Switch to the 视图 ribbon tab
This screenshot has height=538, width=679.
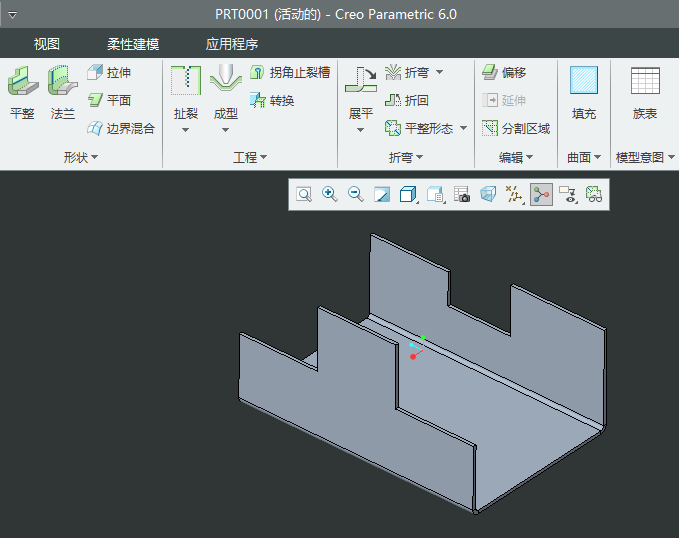click(x=47, y=44)
